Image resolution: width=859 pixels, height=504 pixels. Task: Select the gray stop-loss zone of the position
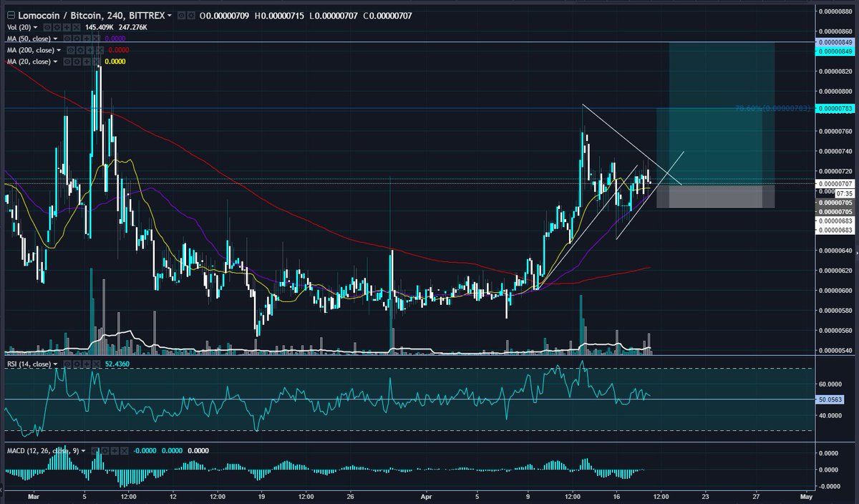(x=716, y=196)
